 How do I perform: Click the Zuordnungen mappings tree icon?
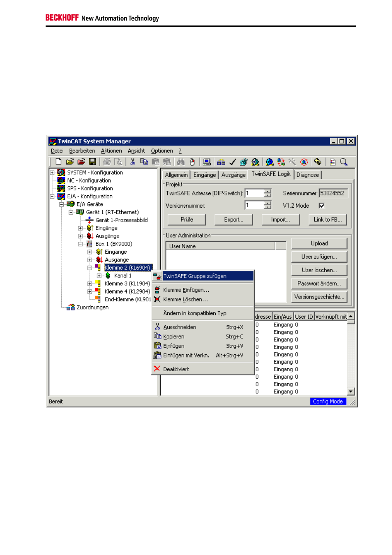[71, 307]
